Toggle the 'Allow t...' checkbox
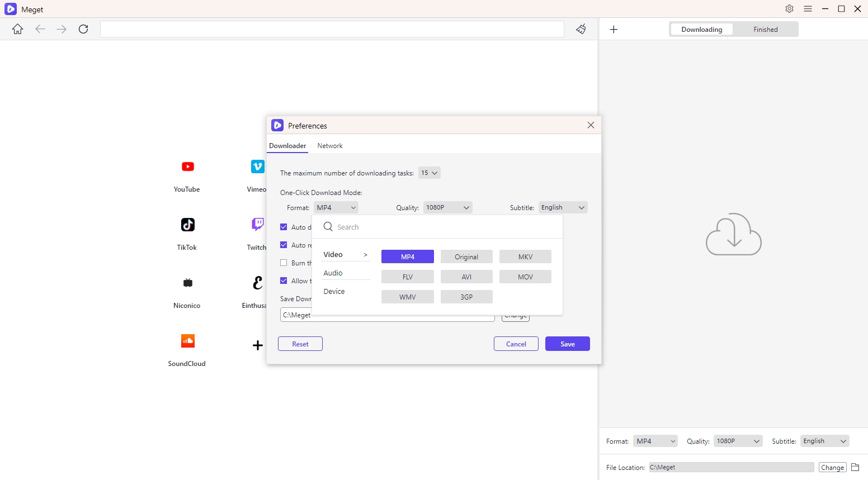The image size is (868, 480). (284, 281)
